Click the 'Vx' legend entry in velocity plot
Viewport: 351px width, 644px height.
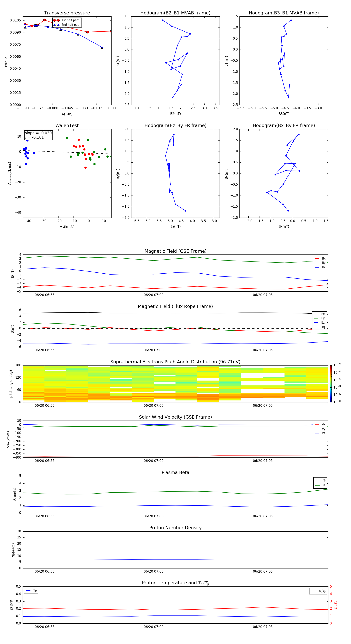320,425
